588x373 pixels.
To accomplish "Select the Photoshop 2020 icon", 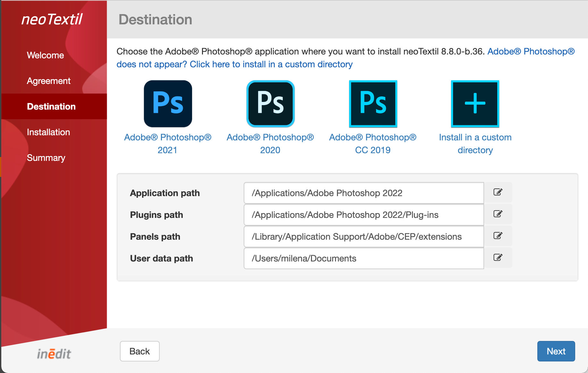I will (x=270, y=104).
